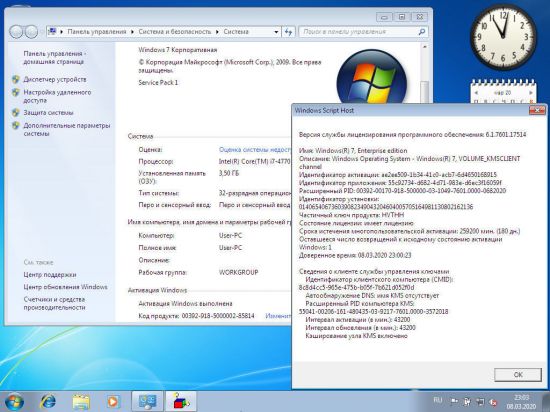Go to next month in calendar gadget
550x412 pixels.
click(x=531, y=93)
